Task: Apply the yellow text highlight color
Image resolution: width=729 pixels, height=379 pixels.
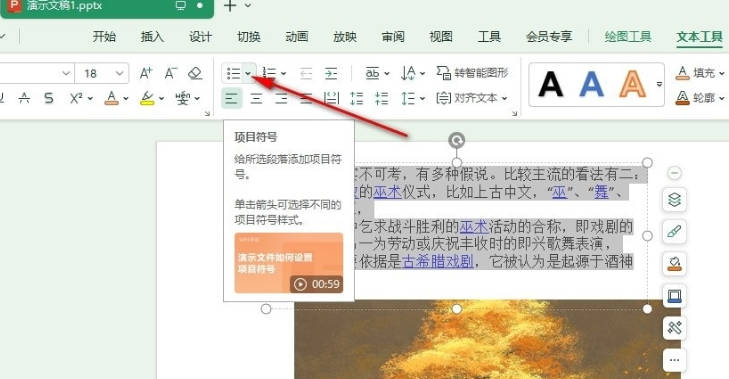Action: tap(147, 98)
